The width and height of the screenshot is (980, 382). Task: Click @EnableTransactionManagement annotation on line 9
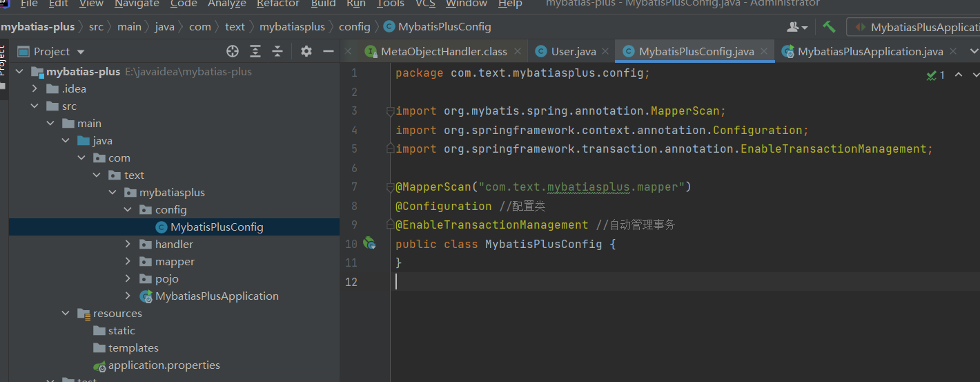(492, 225)
